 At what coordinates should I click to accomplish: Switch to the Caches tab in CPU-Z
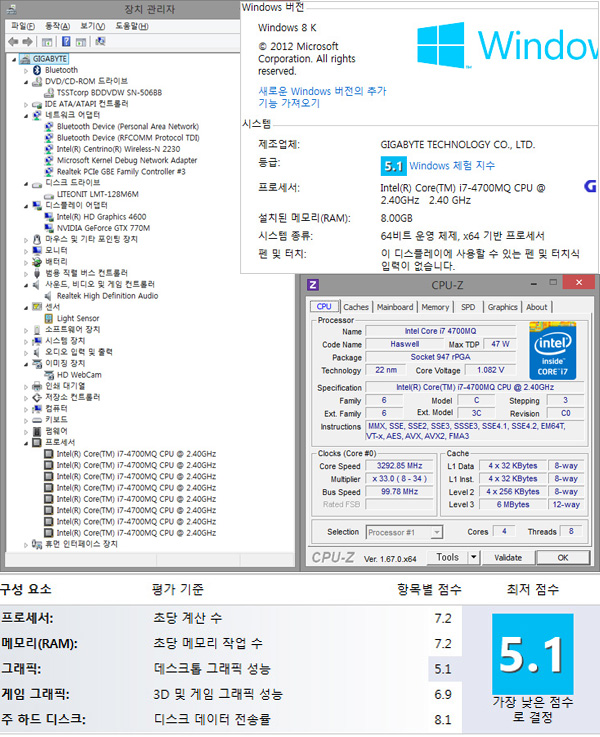[356, 307]
